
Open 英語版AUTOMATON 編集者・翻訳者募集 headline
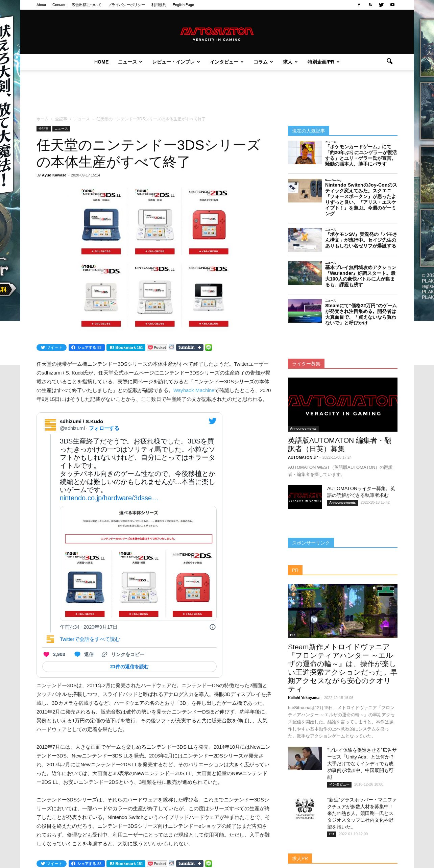[340, 444]
